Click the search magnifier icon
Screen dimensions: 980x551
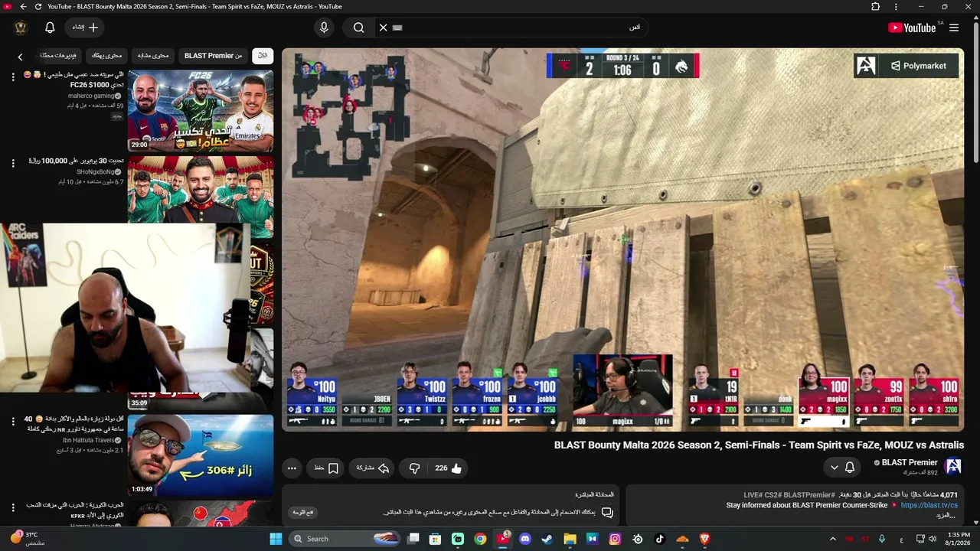coord(358,28)
